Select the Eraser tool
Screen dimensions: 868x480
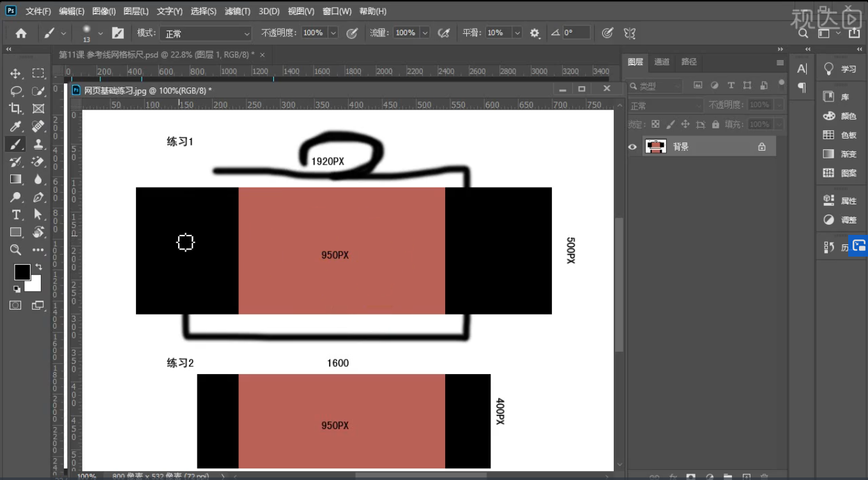tap(38, 161)
